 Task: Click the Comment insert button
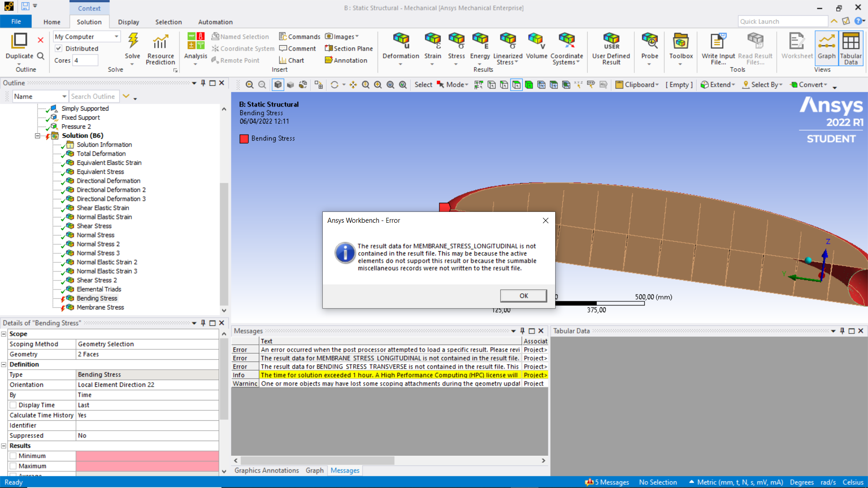297,48
